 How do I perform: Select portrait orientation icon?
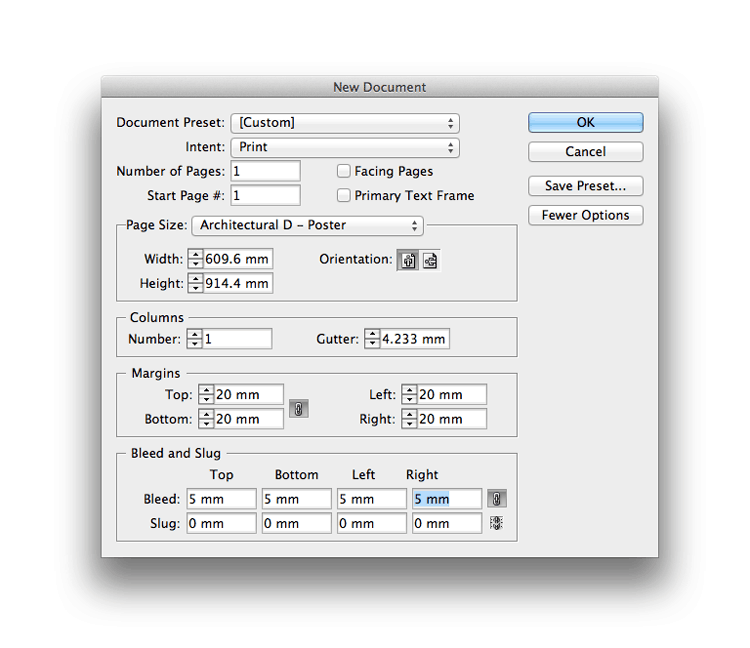pos(408,260)
